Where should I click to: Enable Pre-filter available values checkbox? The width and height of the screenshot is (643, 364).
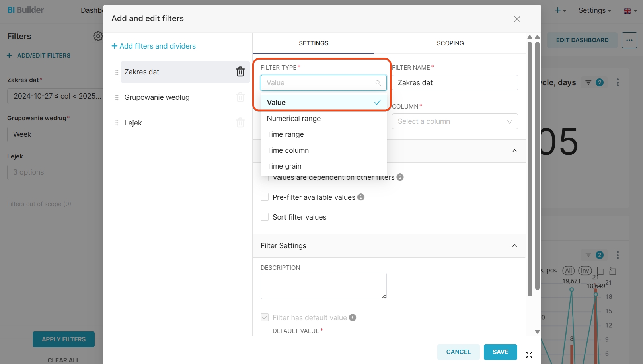pyautogui.click(x=265, y=197)
